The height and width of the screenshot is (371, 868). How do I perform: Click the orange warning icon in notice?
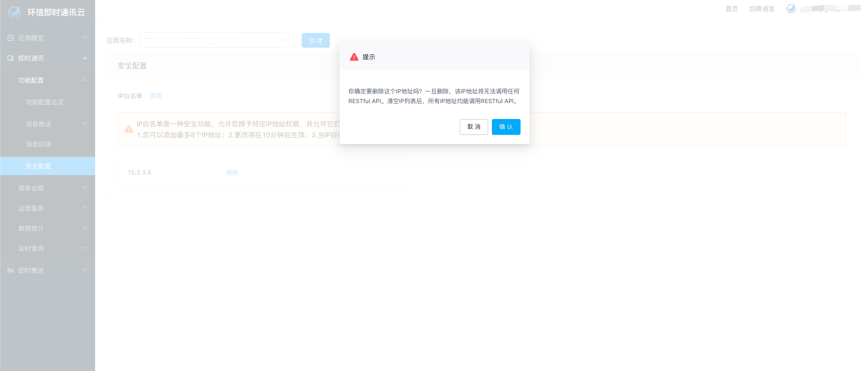129,129
